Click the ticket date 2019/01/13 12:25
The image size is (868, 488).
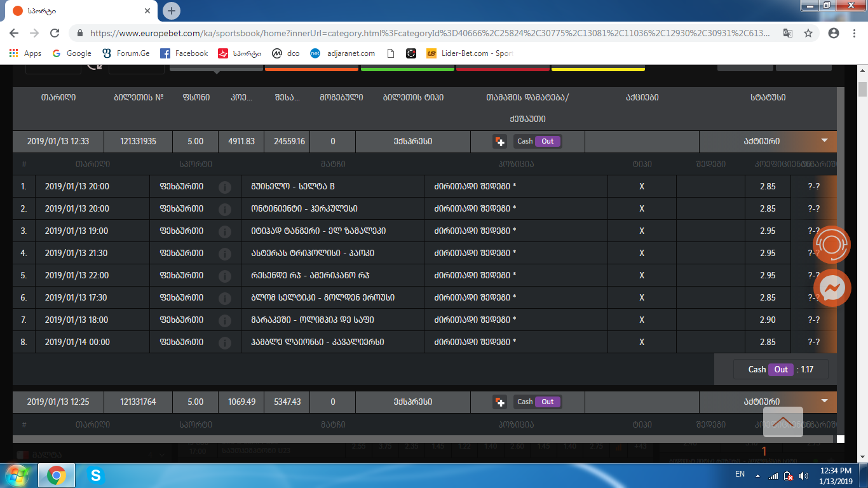pyautogui.click(x=58, y=402)
